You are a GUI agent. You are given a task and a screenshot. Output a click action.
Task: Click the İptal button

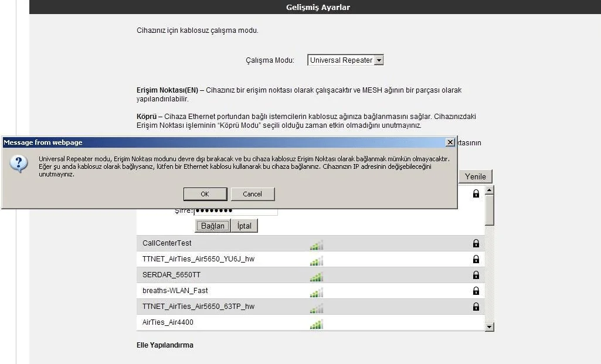[244, 226]
